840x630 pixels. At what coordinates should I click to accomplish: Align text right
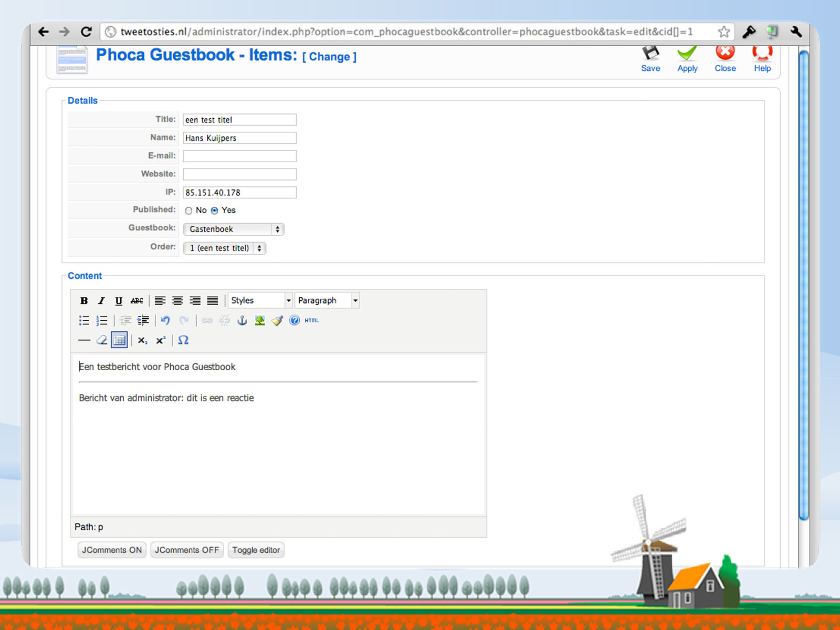(195, 301)
